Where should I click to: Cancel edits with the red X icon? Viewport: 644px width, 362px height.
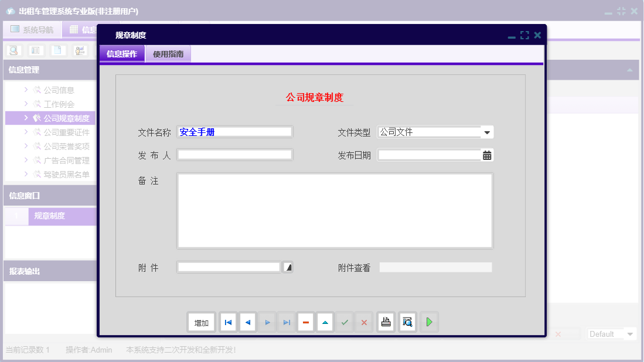tap(363, 322)
